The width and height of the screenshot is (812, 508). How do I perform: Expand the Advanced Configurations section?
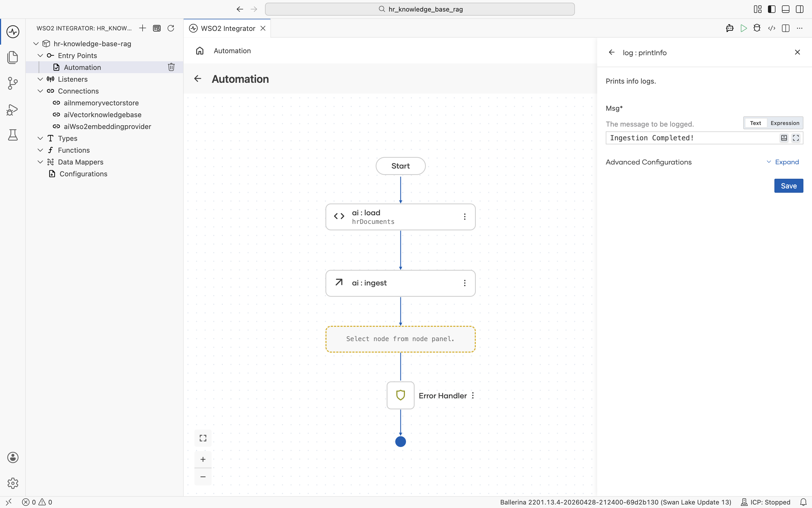pyautogui.click(x=783, y=162)
